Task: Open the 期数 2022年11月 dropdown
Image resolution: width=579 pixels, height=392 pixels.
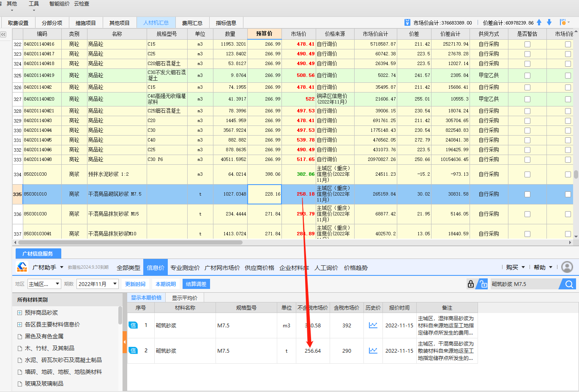Action: tap(98, 284)
